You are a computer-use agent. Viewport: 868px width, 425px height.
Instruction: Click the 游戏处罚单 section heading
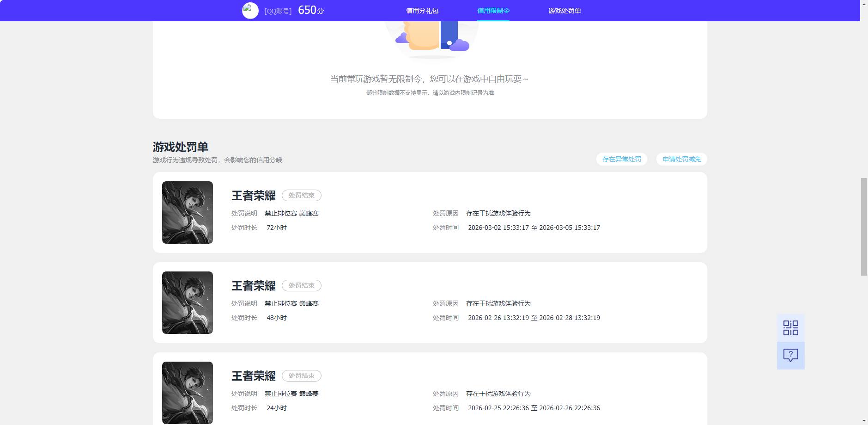[181, 147]
